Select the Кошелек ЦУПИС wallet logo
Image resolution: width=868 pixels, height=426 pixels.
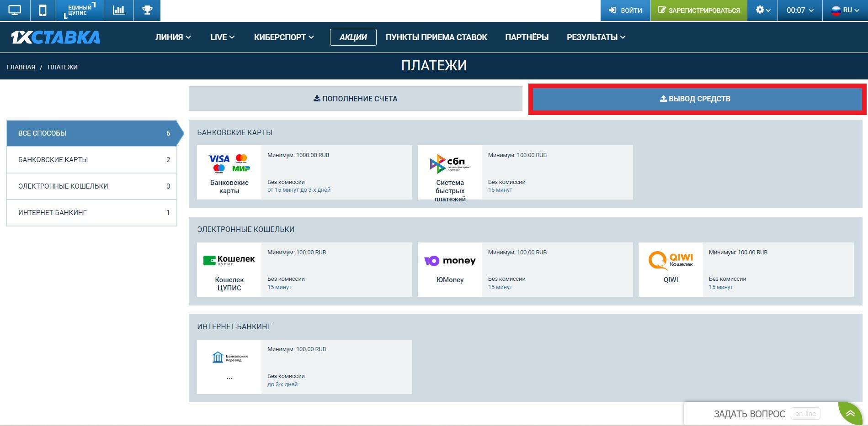click(x=229, y=260)
